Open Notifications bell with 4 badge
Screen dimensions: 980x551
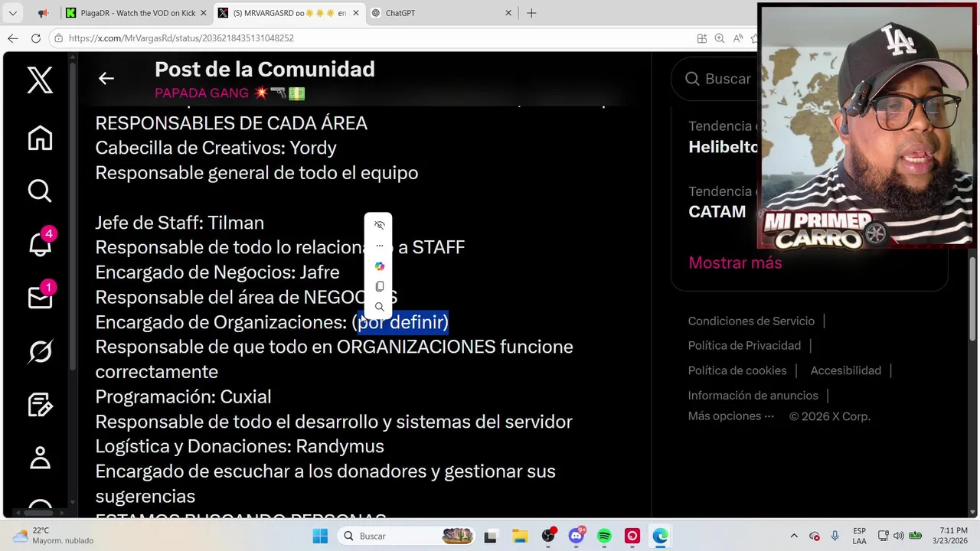[40, 243]
